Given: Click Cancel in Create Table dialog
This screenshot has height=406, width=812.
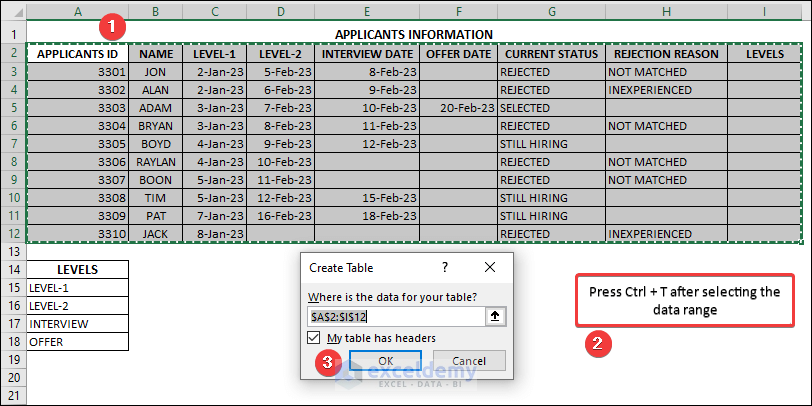Looking at the screenshot, I should 469,361.
